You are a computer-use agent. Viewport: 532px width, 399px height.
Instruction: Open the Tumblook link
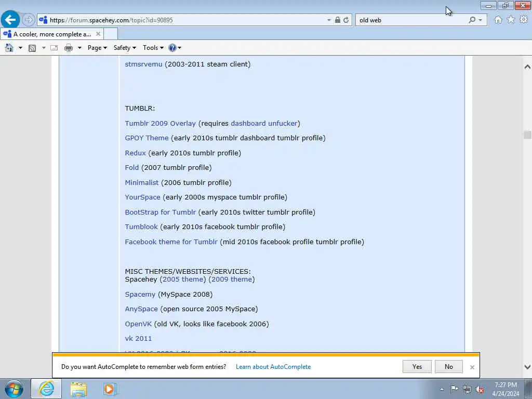click(141, 227)
